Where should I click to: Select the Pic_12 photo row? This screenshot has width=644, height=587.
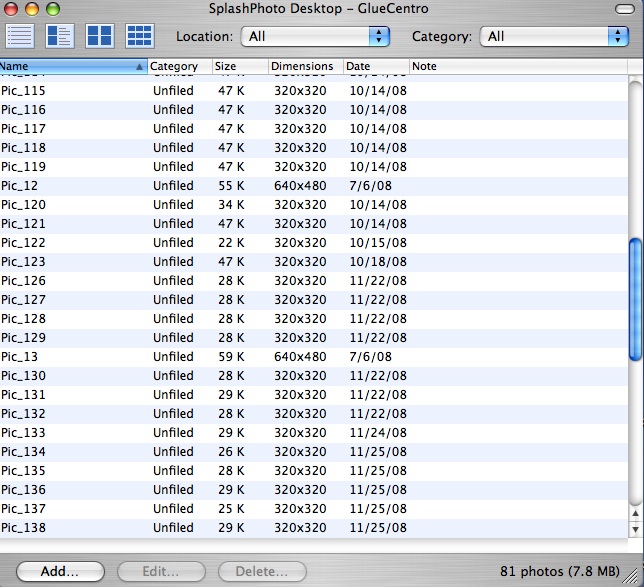200,186
